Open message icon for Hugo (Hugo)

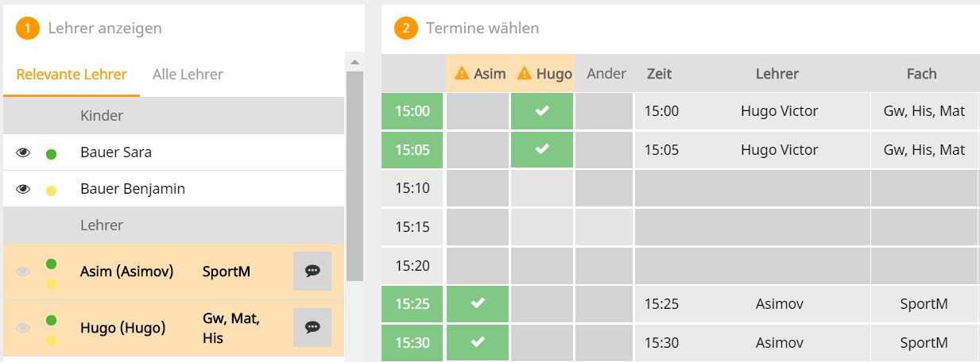click(312, 327)
